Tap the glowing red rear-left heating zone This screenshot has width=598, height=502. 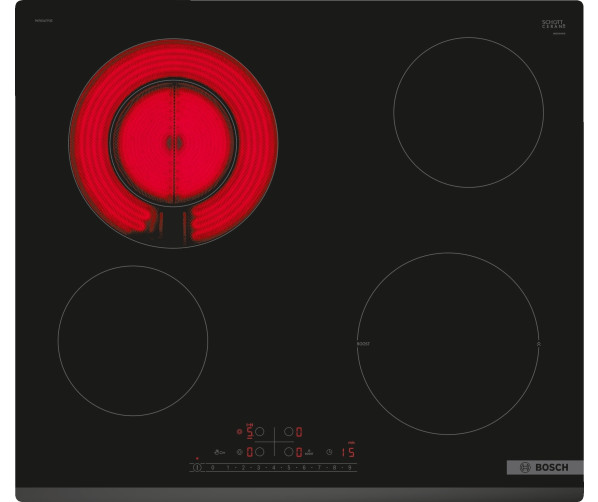[x=174, y=143]
